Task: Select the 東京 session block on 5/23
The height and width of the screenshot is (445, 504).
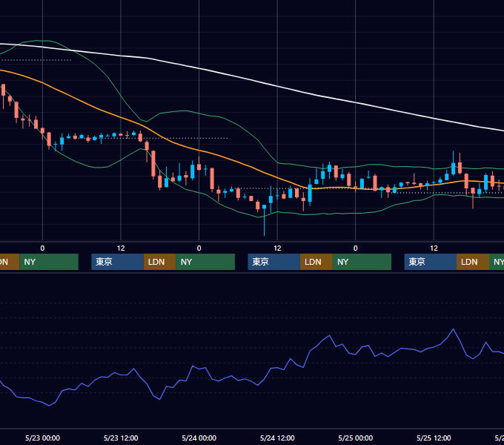Action: pos(117,262)
